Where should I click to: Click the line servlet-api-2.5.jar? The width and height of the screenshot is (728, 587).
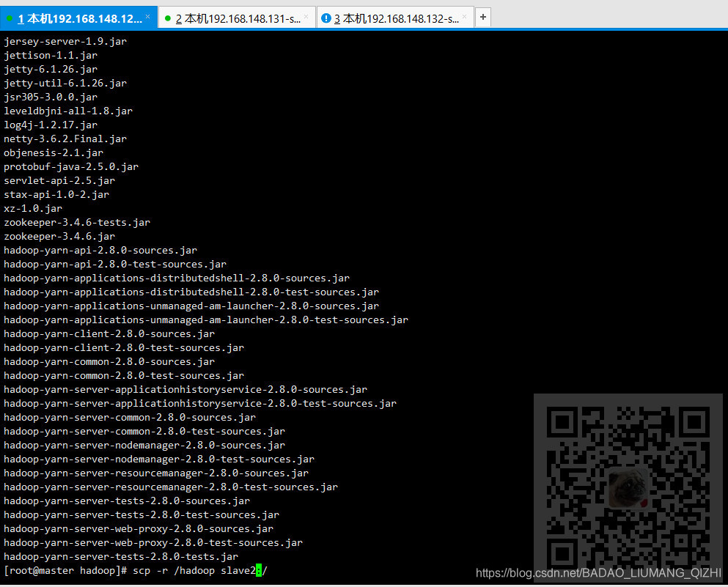(59, 180)
